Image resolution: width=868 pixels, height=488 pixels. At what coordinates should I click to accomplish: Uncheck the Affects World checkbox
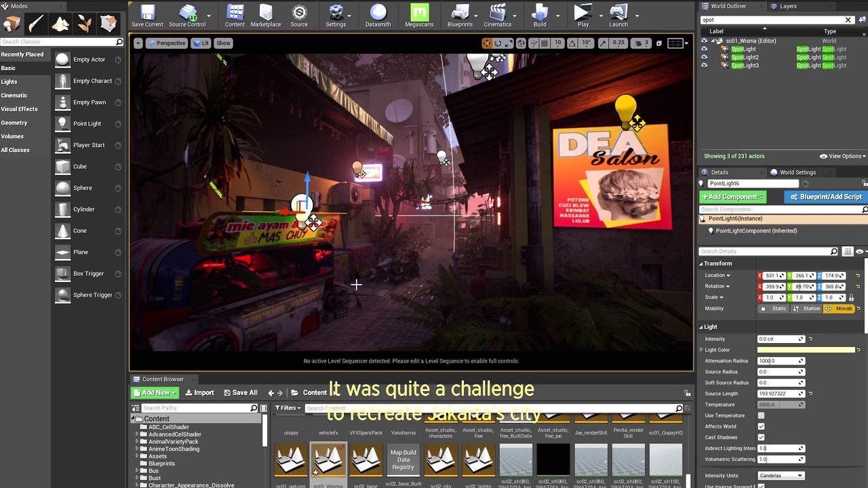coord(761,426)
